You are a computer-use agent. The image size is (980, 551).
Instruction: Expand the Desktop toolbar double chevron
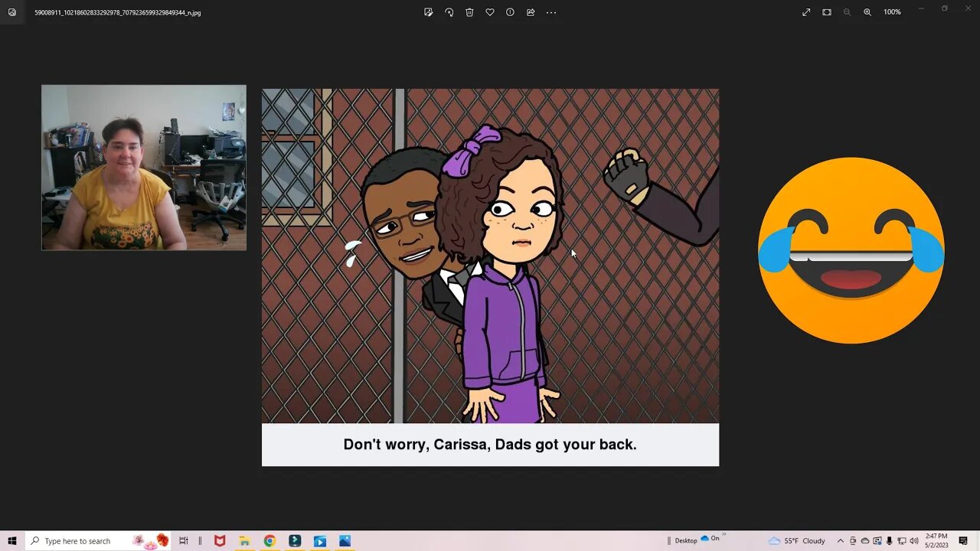point(724,535)
